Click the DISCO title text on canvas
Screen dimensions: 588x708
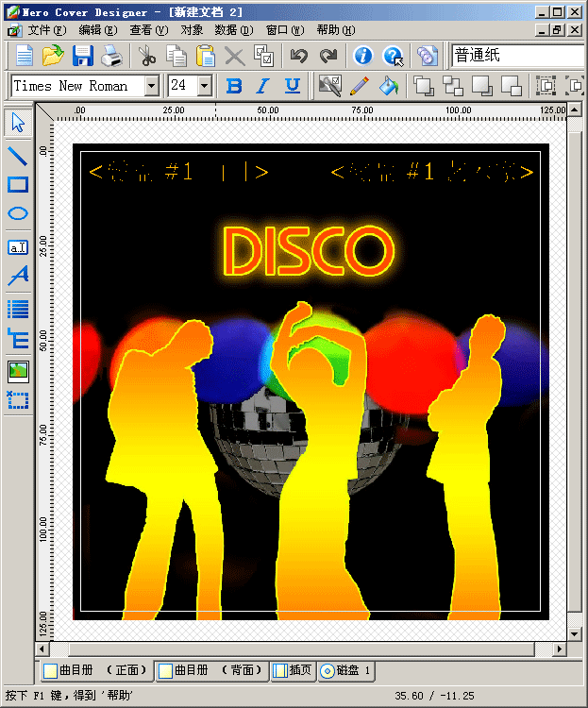309,251
